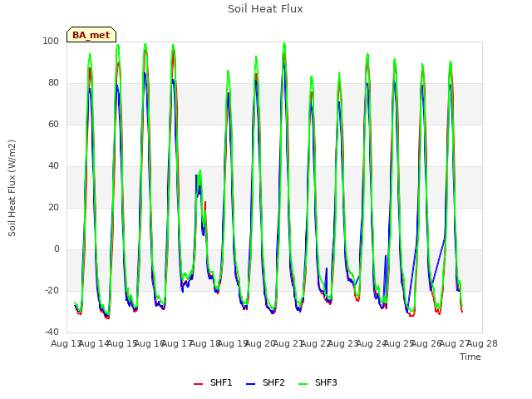
Task: Toggle the SHF1 series in the legend
Action: pyautogui.click(x=213, y=382)
